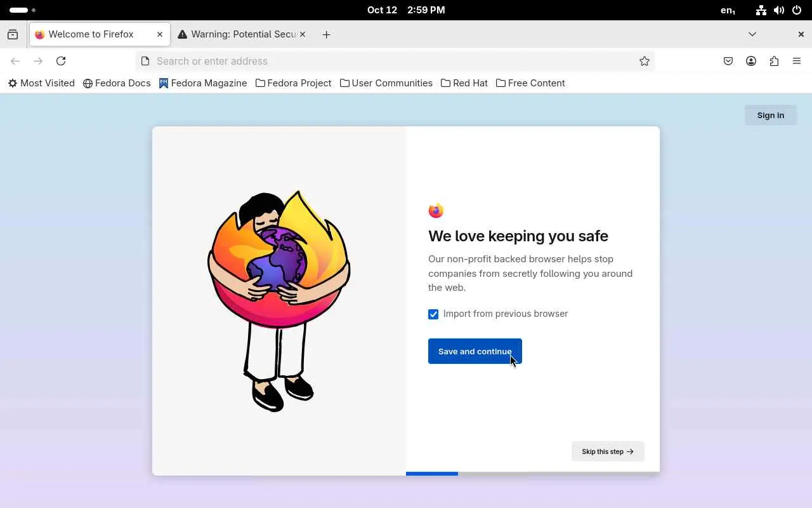Switch to Warning: Potential Security tab
Viewport: 812px width, 508px height.
click(242, 34)
